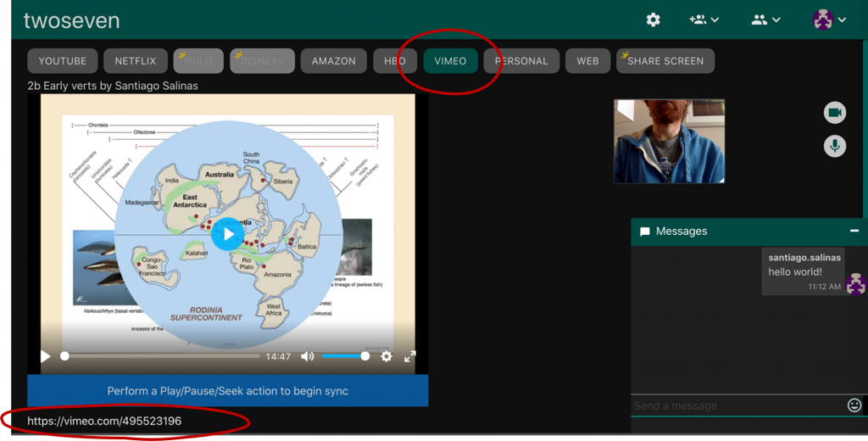The height and width of the screenshot is (441, 868).
Task: Click the Messages panel chat icon
Action: [644, 232]
